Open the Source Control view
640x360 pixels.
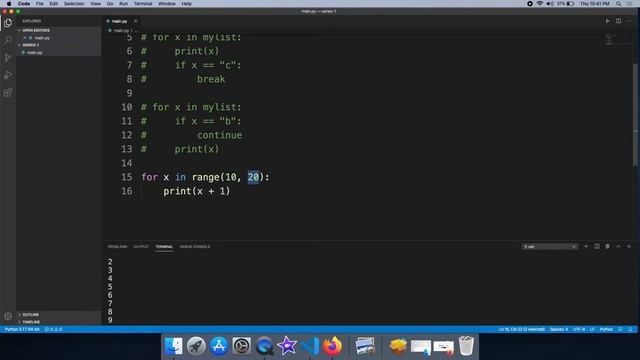pyautogui.click(x=8, y=57)
